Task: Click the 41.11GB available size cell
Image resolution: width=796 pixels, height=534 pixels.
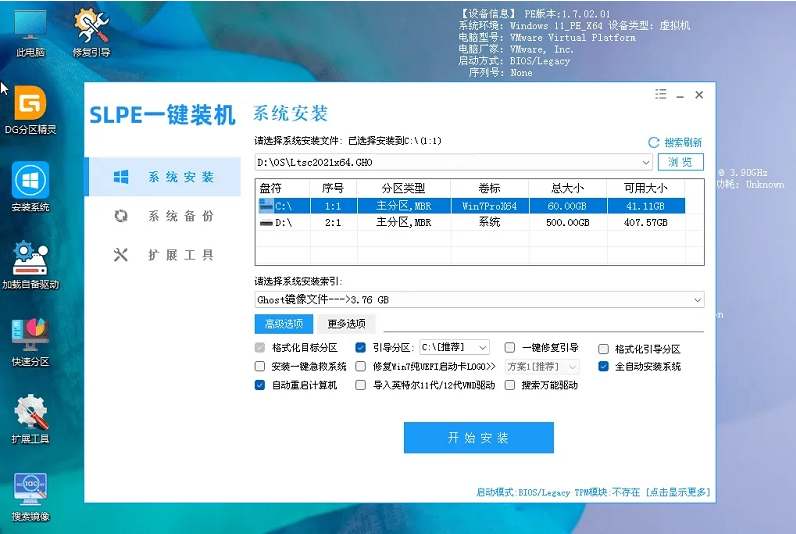Action: pos(646,206)
